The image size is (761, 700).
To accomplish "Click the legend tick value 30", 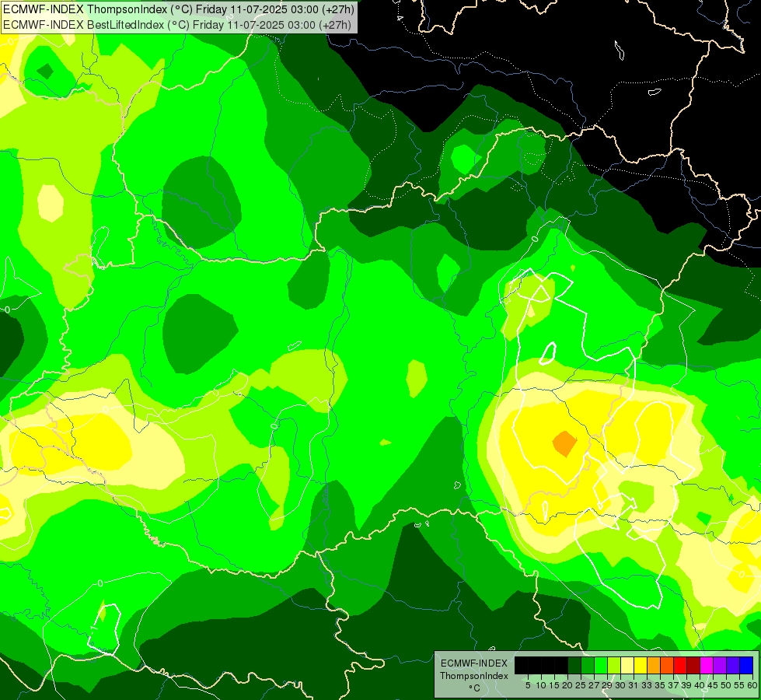I will point(620,685).
